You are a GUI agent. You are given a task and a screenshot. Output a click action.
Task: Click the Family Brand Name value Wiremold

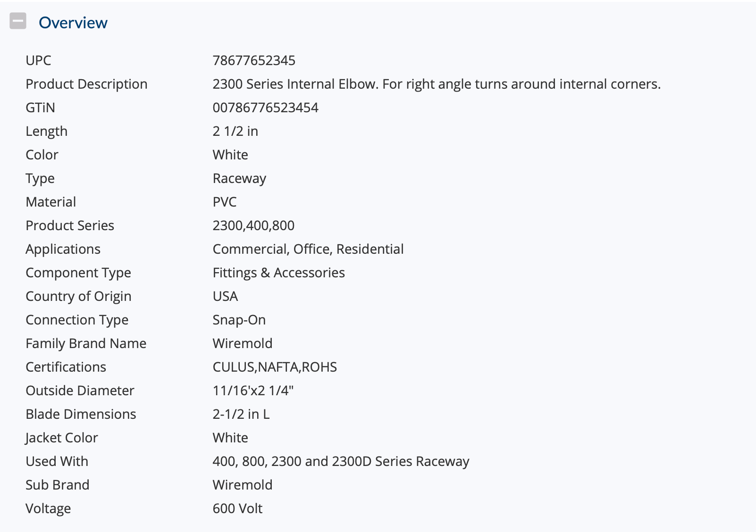(x=243, y=343)
